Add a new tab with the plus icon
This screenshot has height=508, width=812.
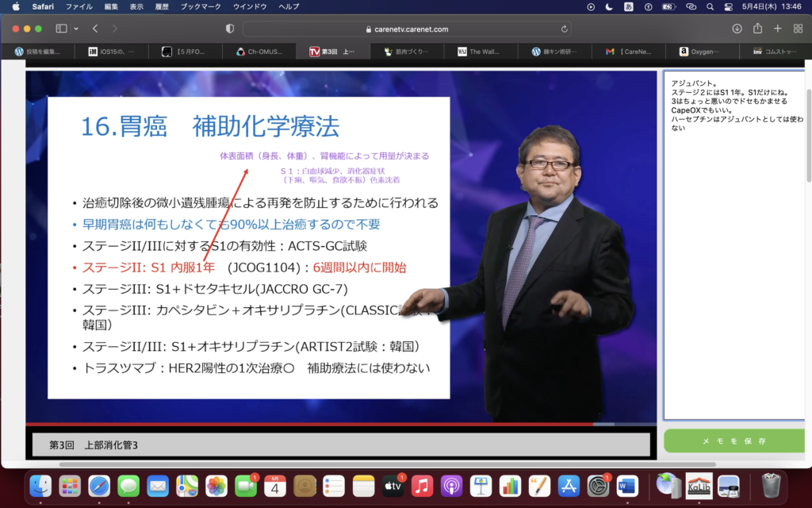(777, 29)
